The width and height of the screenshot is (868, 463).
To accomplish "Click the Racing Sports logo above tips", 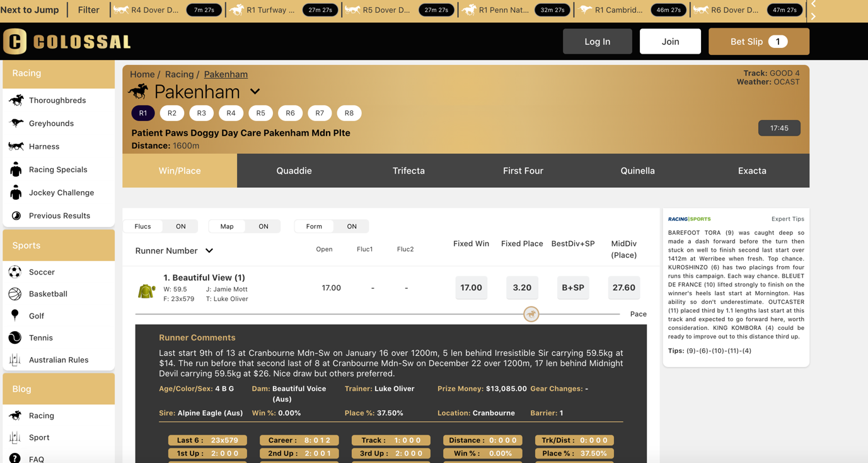I will pos(690,219).
